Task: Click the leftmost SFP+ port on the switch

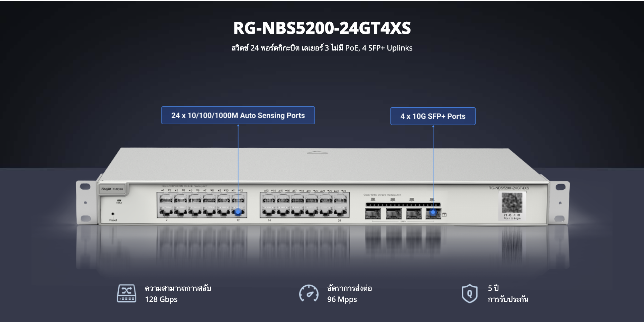Action: [373, 214]
